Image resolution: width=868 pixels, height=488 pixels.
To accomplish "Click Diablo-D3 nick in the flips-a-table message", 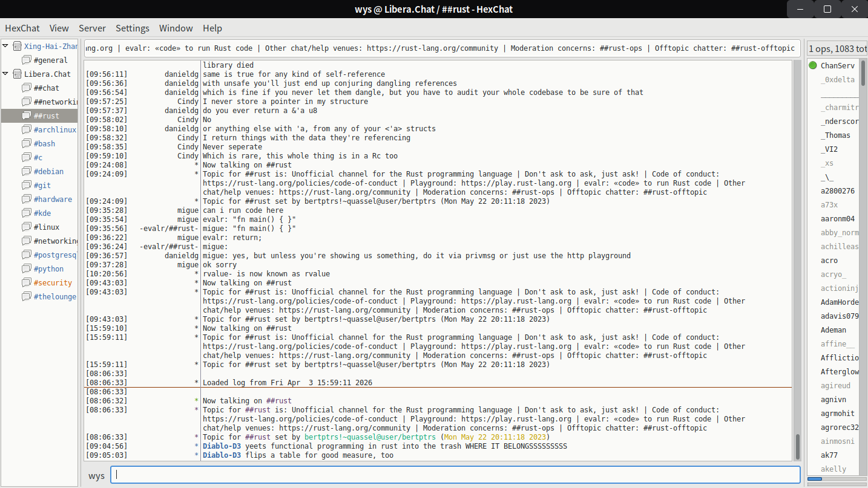I will point(222,455).
